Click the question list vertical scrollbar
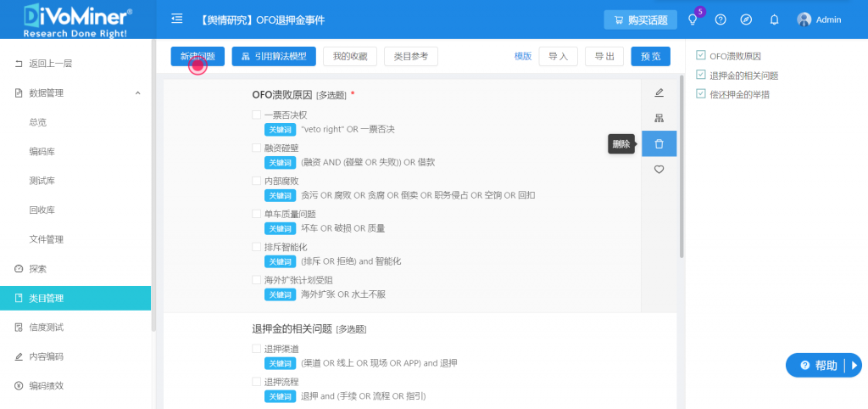This screenshot has height=409, width=868. (x=682, y=167)
